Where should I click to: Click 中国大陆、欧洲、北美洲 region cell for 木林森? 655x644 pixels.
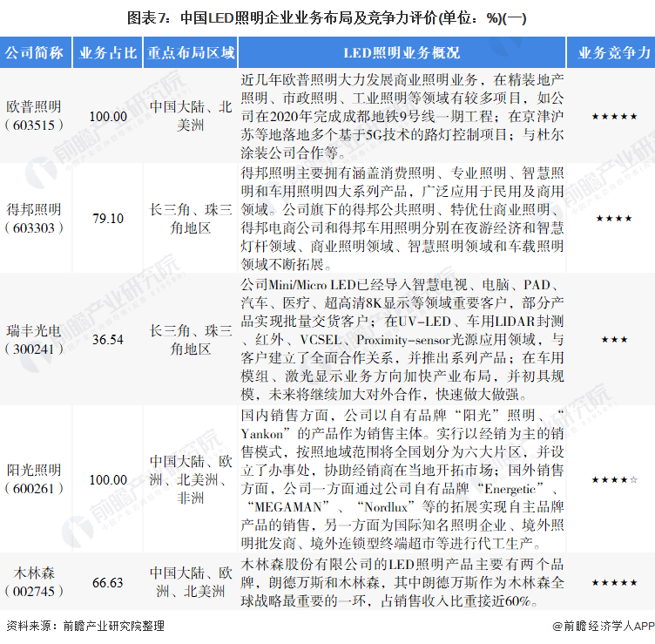tap(191, 582)
